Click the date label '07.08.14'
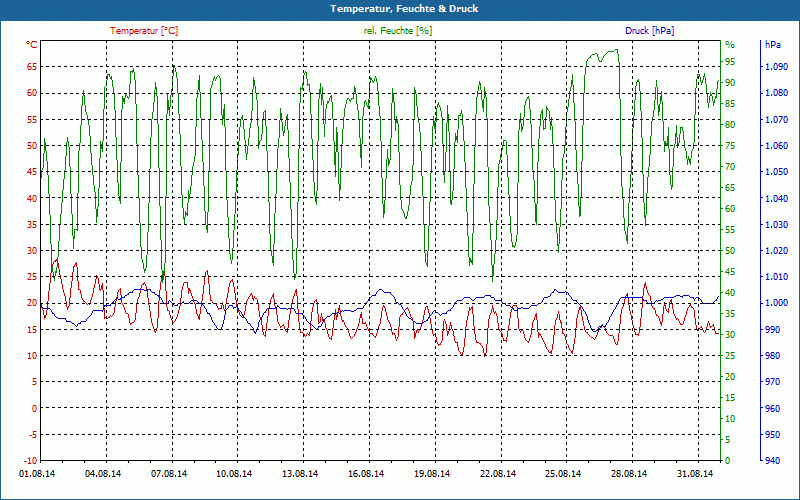 [169, 474]
